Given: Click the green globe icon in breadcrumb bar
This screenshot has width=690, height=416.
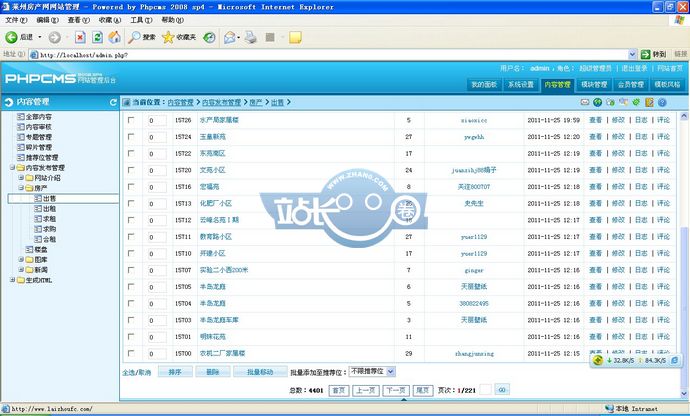Looking at the screenshot, I should tap(598, 102).
